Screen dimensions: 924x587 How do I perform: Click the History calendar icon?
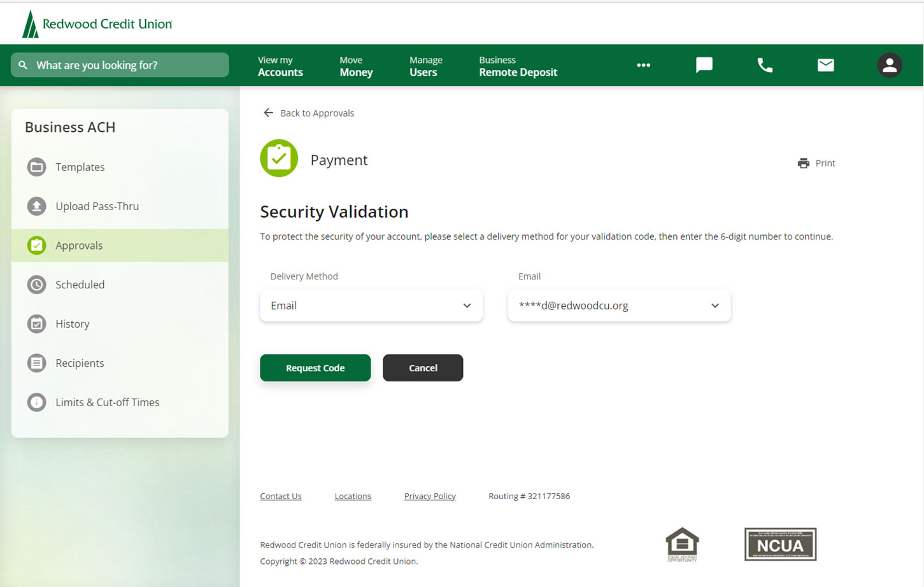tap(37, 324)
